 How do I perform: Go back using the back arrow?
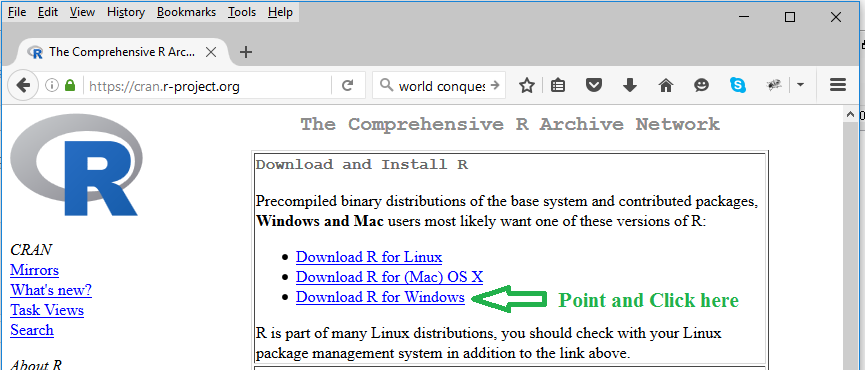(23, 85)
